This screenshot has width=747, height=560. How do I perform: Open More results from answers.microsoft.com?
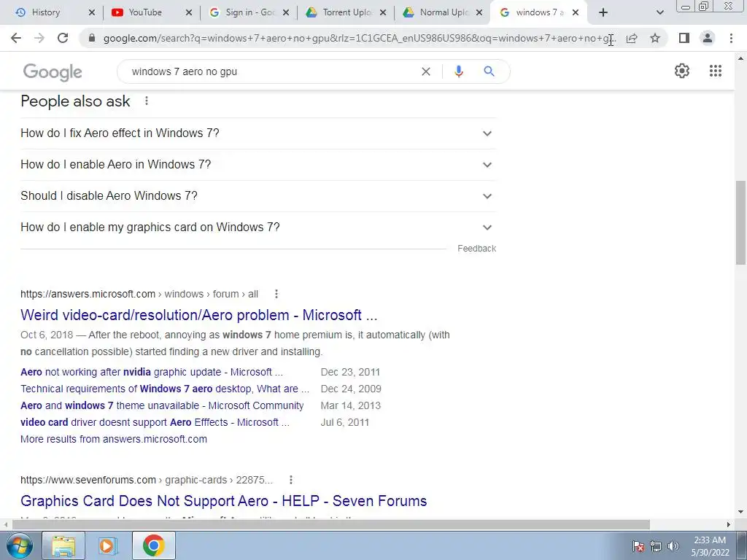click(x=113, y=439)
